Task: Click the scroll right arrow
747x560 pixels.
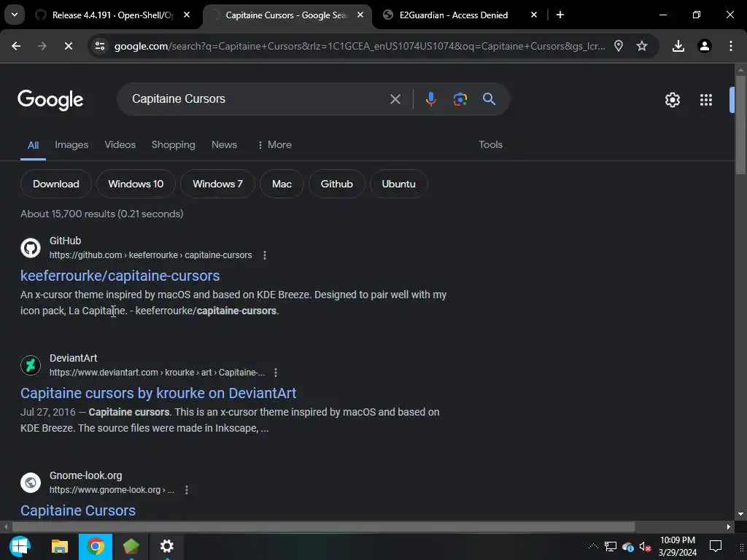Action: pos(729,526)
